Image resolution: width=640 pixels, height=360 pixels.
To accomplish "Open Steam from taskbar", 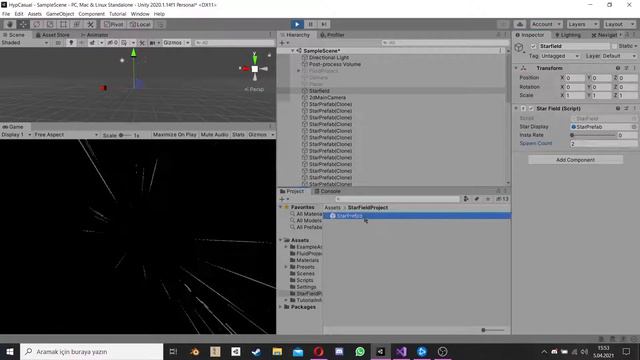I will pyautogui.click(x=256, y=351).
